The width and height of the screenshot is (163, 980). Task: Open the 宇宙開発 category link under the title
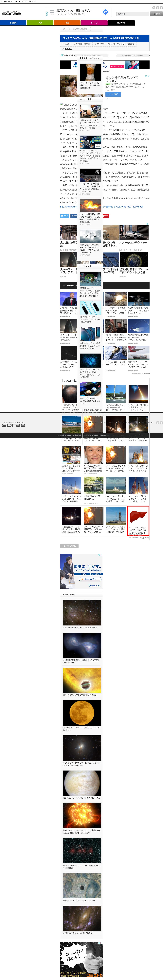coord(79,44)
